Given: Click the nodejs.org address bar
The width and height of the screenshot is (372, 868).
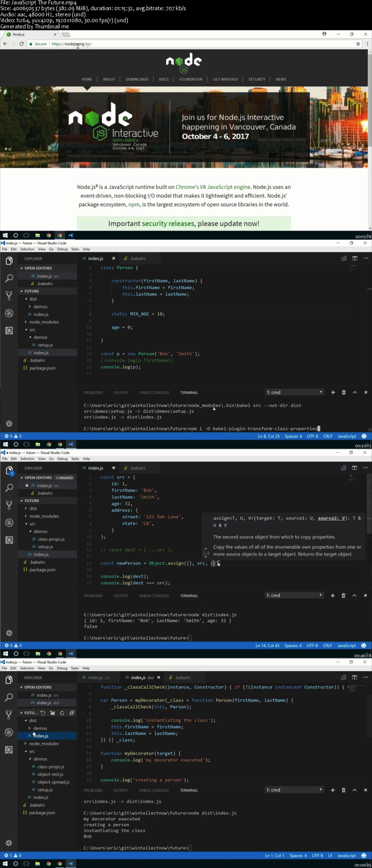Looking at the screenshot, I should tap(182, 44).
